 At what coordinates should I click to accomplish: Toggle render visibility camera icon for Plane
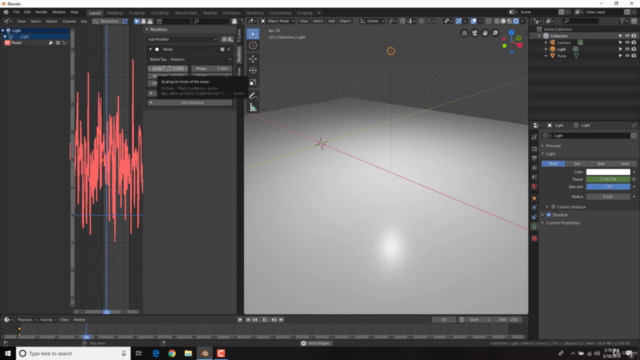coord(634,56)
